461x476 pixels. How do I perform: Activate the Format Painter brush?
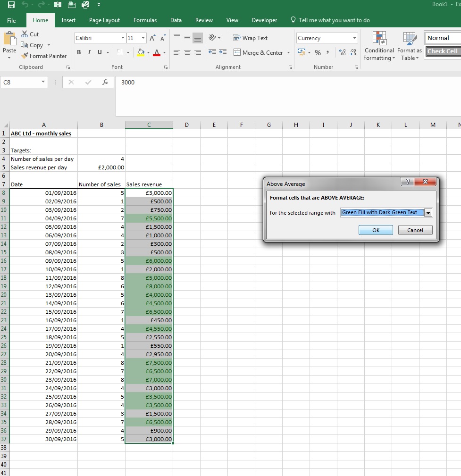(25, 56)
